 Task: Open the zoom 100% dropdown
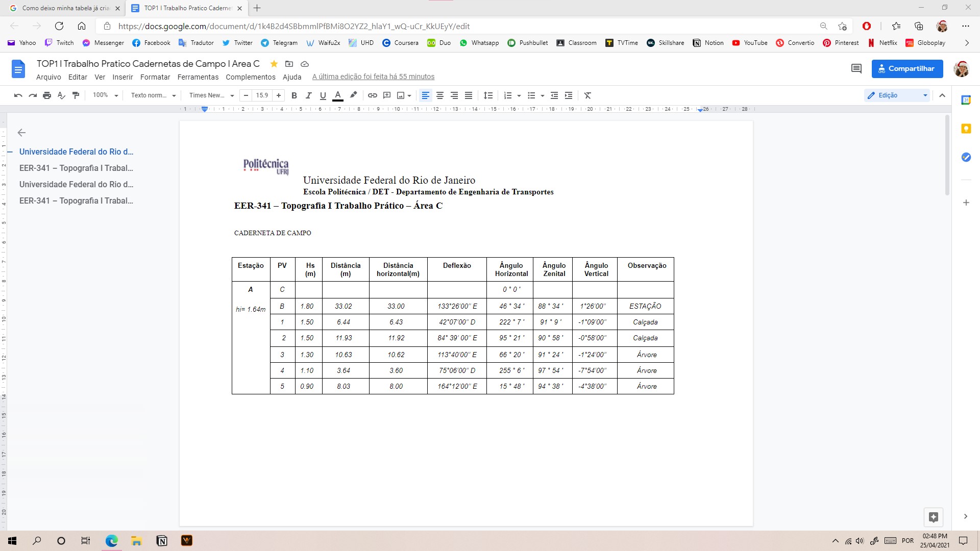click(105, 95)
